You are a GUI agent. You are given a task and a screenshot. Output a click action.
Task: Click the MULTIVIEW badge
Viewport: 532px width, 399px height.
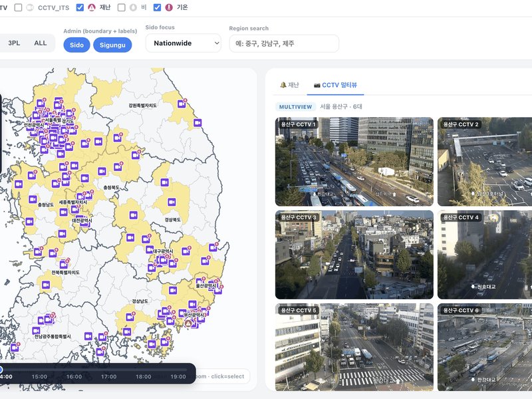pos(295,107)
